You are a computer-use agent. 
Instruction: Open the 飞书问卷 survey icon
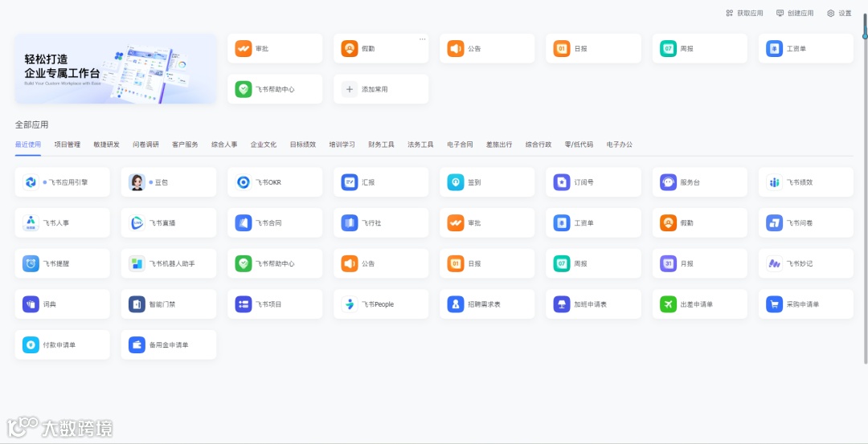pyautogui.click(x=775, y=223)
